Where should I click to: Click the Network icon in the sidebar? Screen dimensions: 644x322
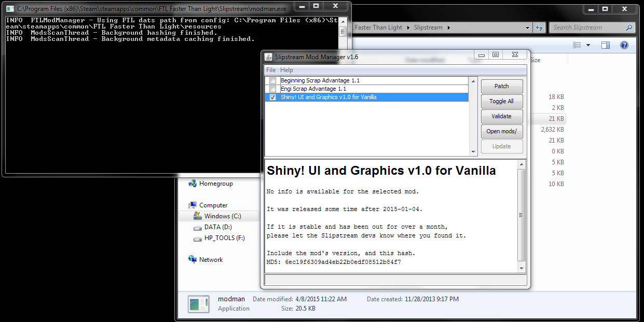point(193,260)
